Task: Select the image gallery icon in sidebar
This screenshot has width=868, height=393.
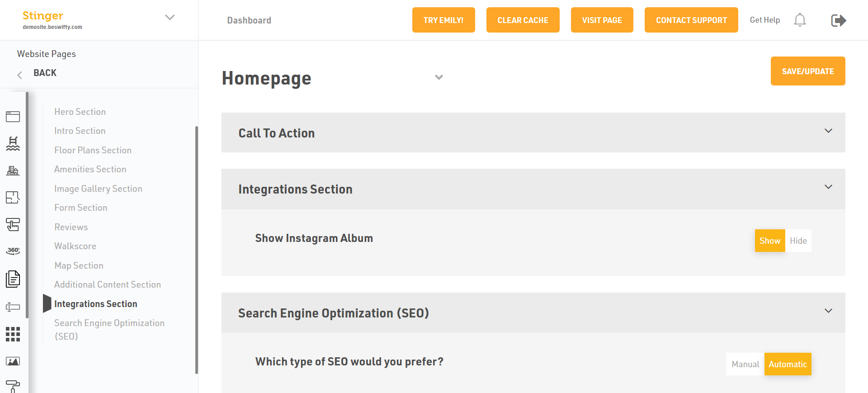Action: pyautogui.click(x=13, y=361)
